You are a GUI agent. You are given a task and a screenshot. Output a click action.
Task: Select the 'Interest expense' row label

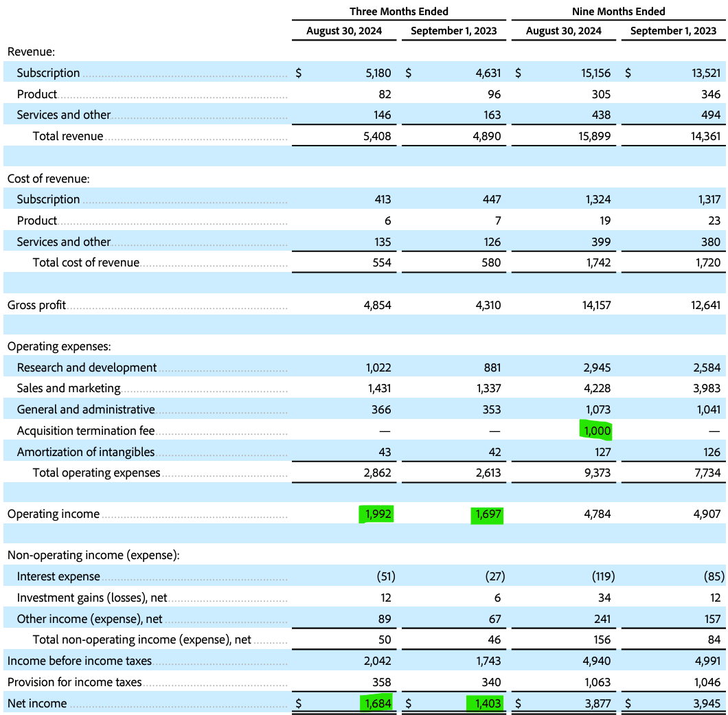coord(58,577)
